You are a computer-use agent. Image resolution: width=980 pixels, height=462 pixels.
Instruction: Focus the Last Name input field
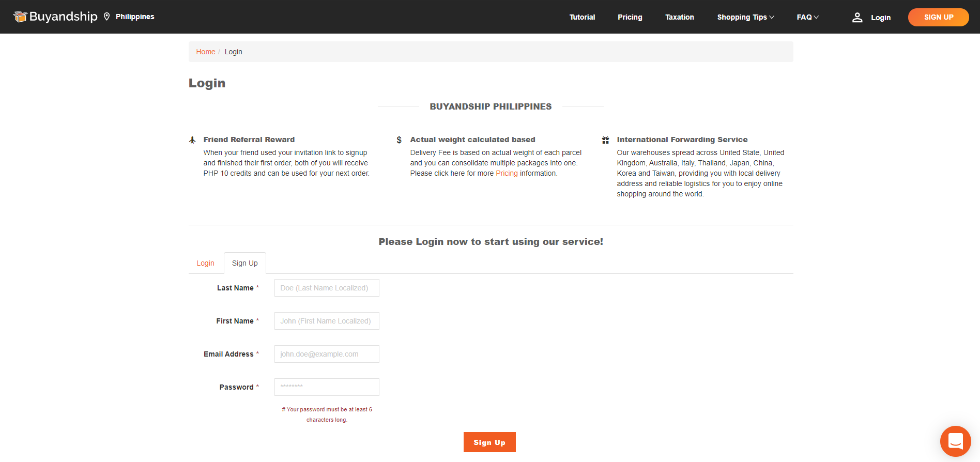(327, 288)
